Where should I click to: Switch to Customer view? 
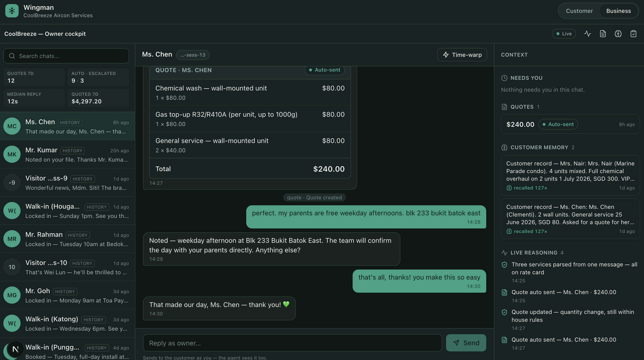(579, 11)
